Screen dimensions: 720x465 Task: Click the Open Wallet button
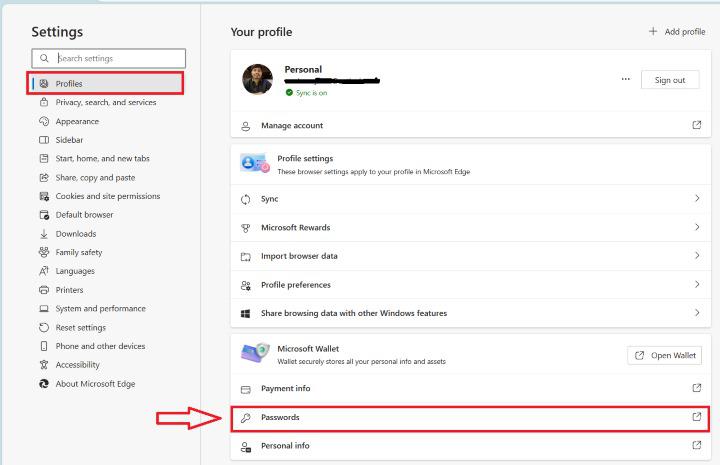tap(665, 355)
